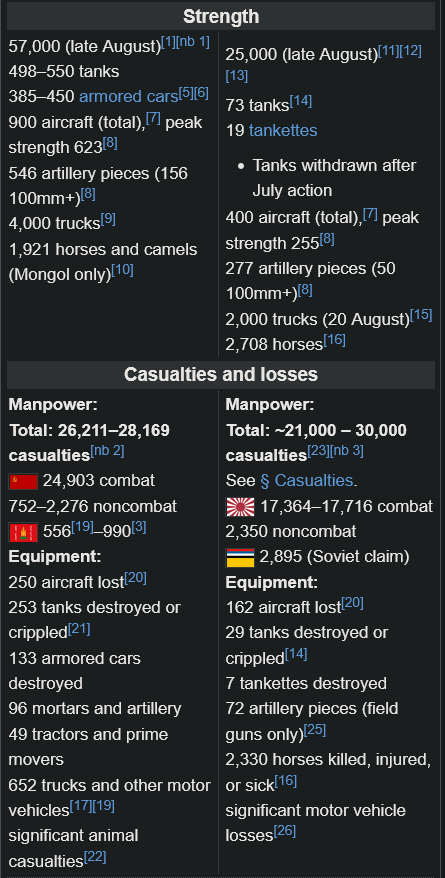Click reference 15 after 2,000 trucks
The width and height of the screenshot is (445, 878).
click(421, 315)
